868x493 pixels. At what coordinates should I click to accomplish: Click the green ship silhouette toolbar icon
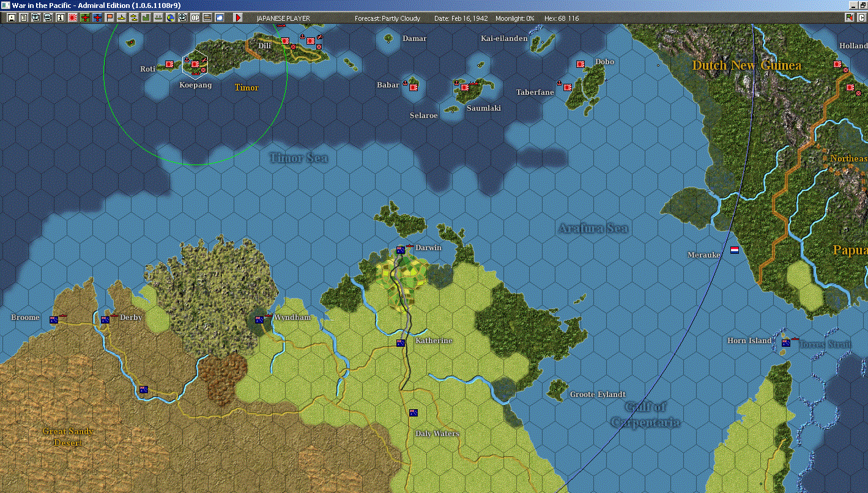[158, 18]
